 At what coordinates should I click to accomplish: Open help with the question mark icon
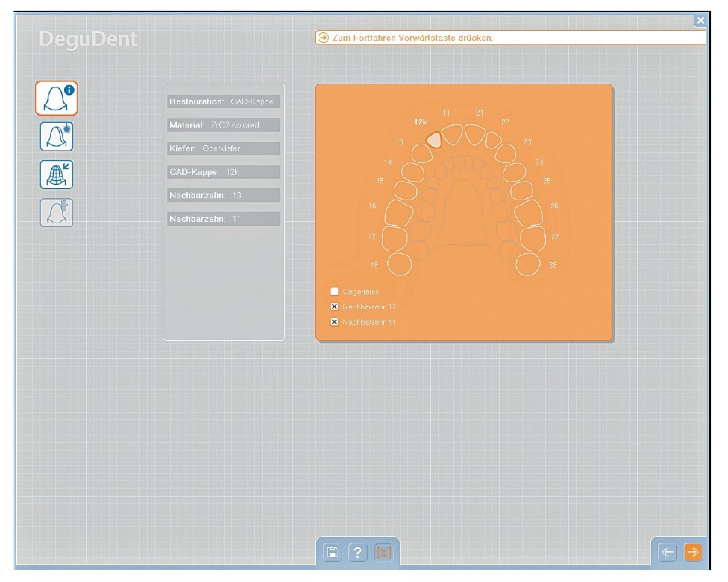(x=358, y=552)
